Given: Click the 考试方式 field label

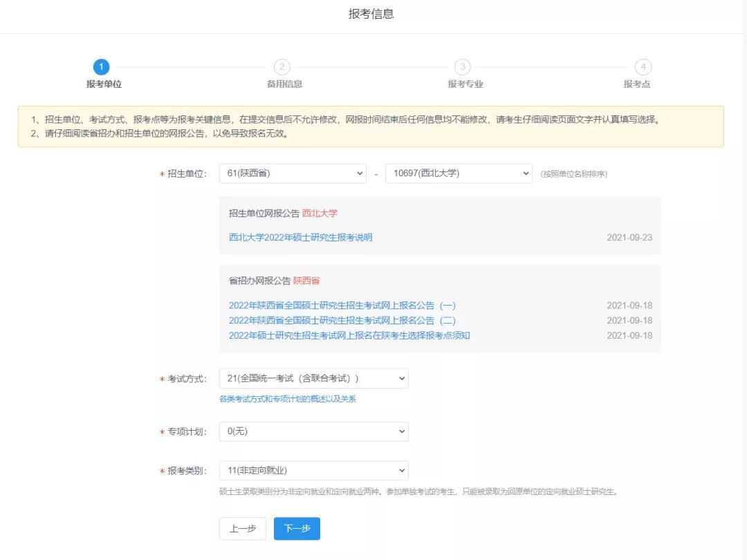Looking at the screenshot, I should click(186, 379).
